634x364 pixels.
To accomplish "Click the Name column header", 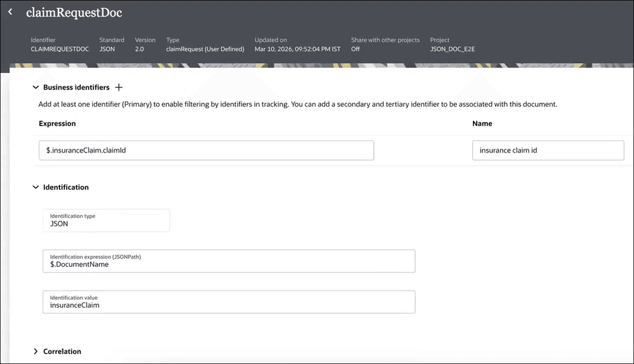I will pos(482,123).
